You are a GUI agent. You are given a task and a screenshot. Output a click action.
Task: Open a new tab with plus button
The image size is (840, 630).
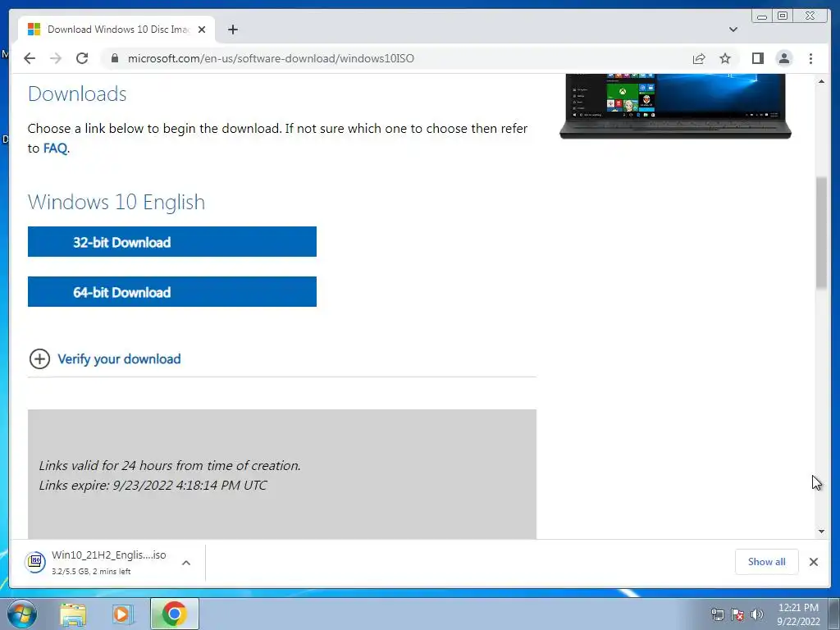pyautogui.click(x=232, y=30)
